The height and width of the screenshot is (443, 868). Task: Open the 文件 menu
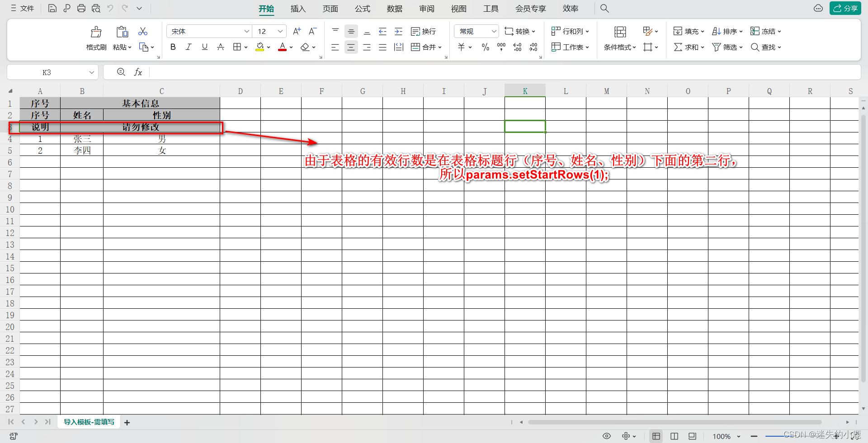click(23, 8)
